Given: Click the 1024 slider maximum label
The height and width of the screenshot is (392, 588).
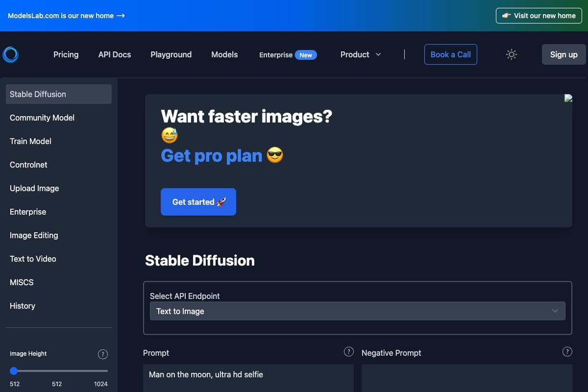Looking at the screenshot, I should point(101,384).
